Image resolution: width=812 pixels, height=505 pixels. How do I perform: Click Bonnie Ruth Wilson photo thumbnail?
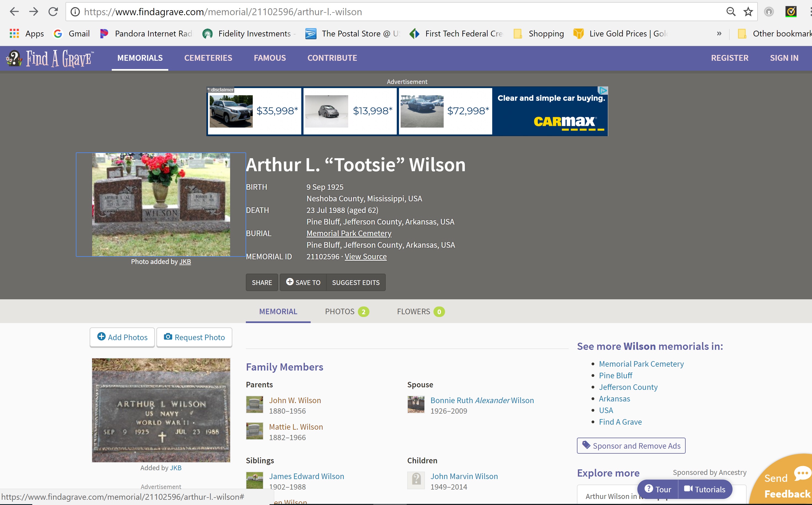(416, 404)
